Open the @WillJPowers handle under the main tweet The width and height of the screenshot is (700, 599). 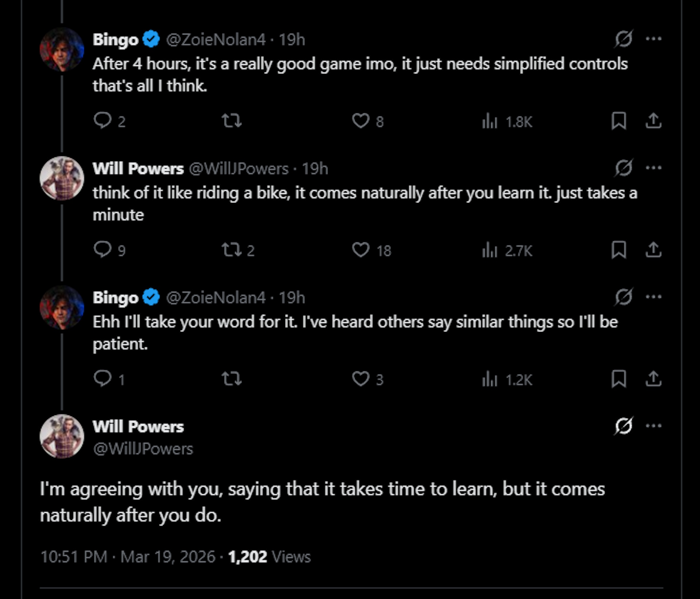[143, 449]
